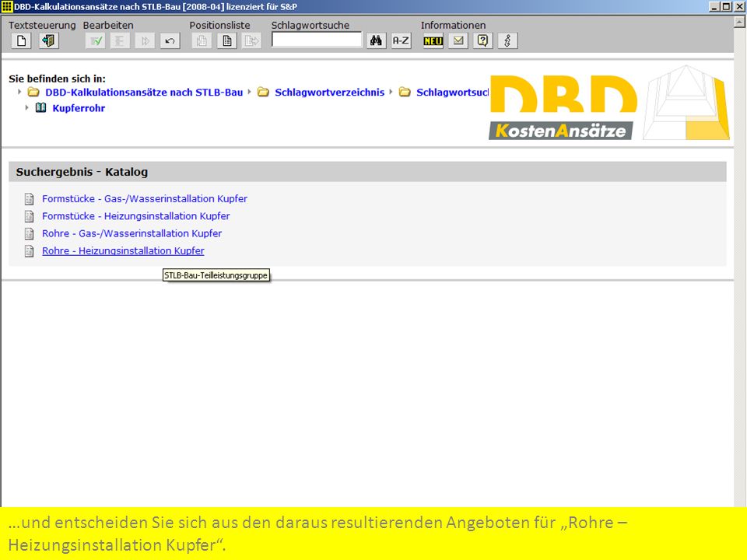The height and width of the screenshot is (560, 747).
Task: Click the book icon before Kupferrohr
Action: click(41, 107)
